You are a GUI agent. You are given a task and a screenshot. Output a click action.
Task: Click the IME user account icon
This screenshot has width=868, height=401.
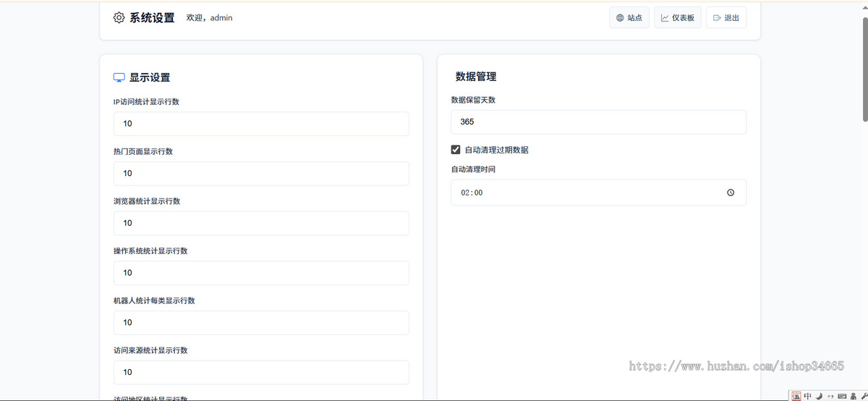pyautogui.click(x=853, y=396)
